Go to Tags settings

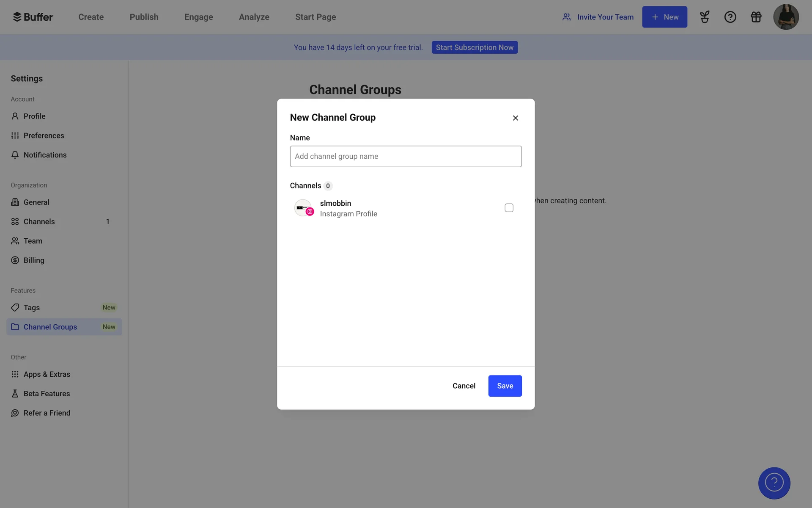pyautogui.click(x=32, y=307)
